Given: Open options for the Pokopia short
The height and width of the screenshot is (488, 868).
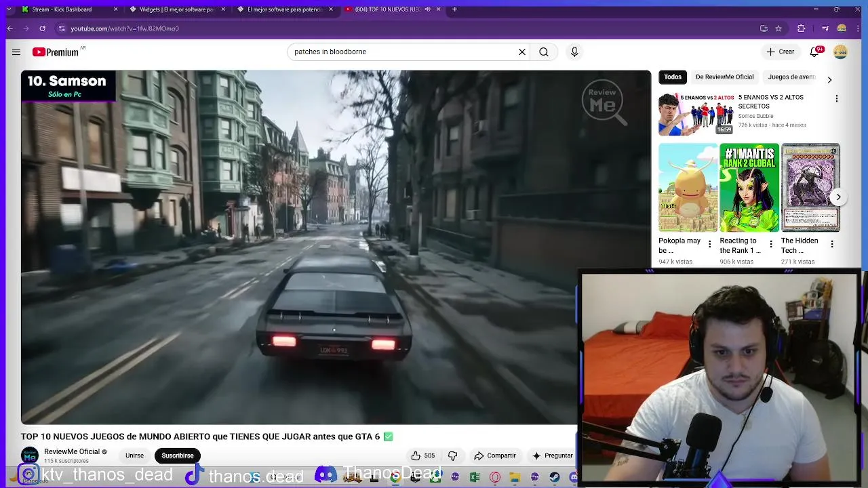Looking at the screenshot, I should 710,244.
